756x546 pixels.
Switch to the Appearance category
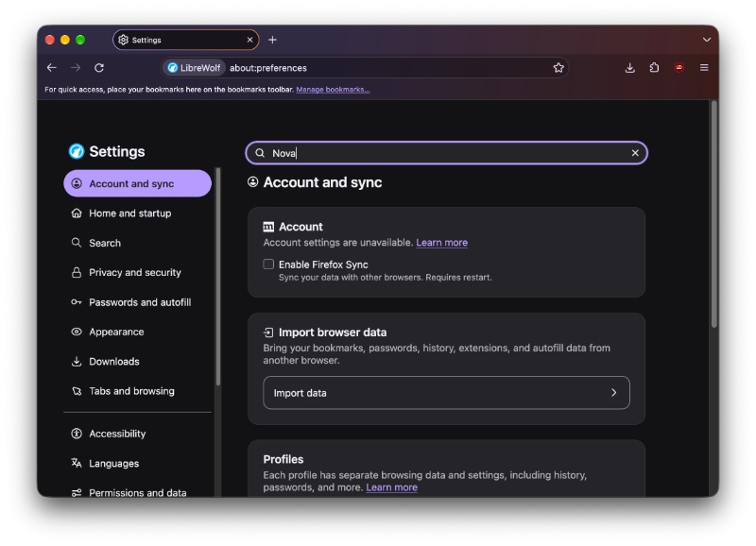(137, 332)
